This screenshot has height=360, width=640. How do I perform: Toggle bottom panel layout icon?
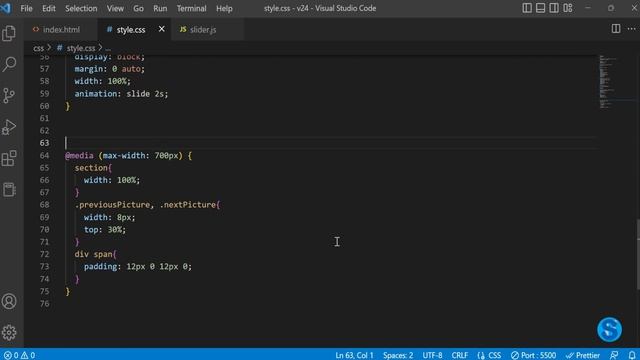coord(540,8)
